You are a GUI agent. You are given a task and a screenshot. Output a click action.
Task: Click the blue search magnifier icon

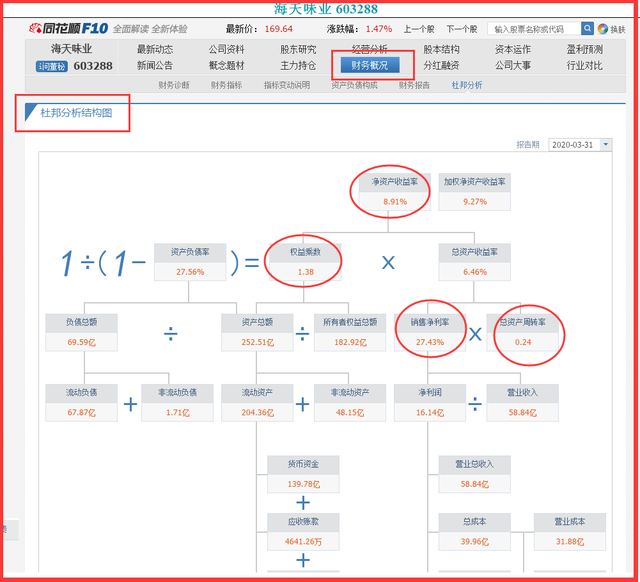coord(587,29)
